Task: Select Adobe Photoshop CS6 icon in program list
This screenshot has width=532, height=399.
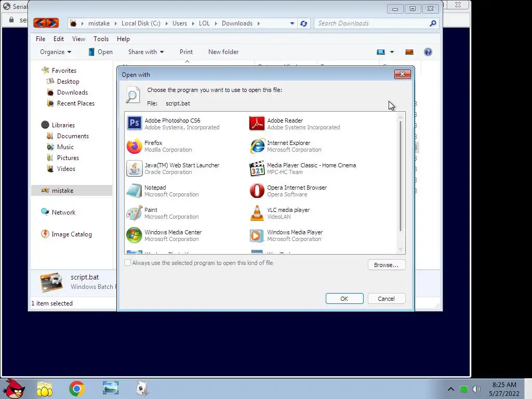Action: [135, 123]
